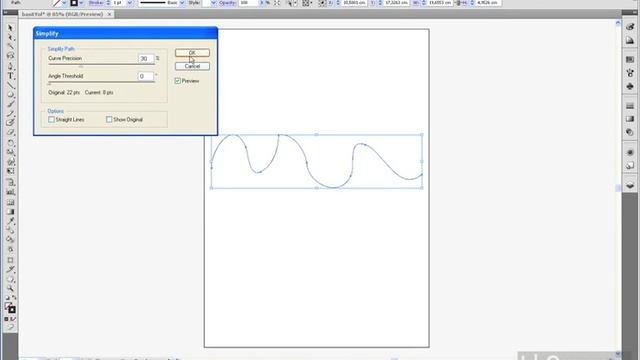This screenshot has height=360, width=640.
Task: Open the Color Guide panel icon
Action: (x=630, y=40)
